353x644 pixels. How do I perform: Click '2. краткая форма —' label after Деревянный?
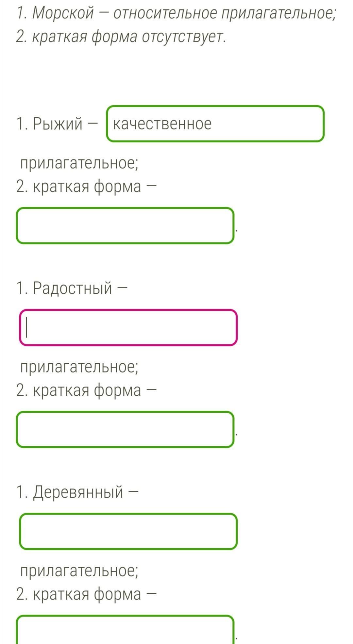[86, 594]
